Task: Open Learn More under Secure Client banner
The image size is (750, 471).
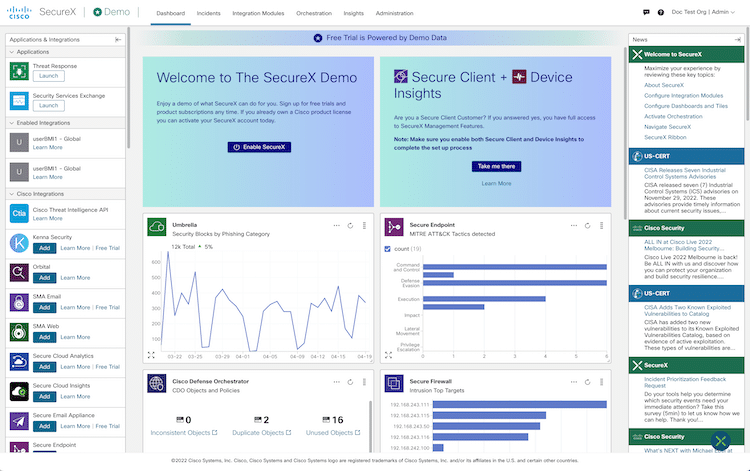Action: 496,184
